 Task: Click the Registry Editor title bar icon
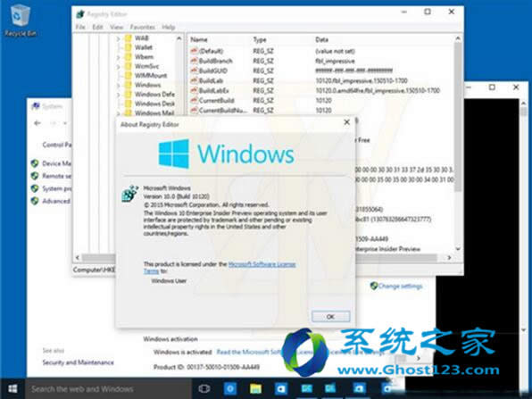80,14
